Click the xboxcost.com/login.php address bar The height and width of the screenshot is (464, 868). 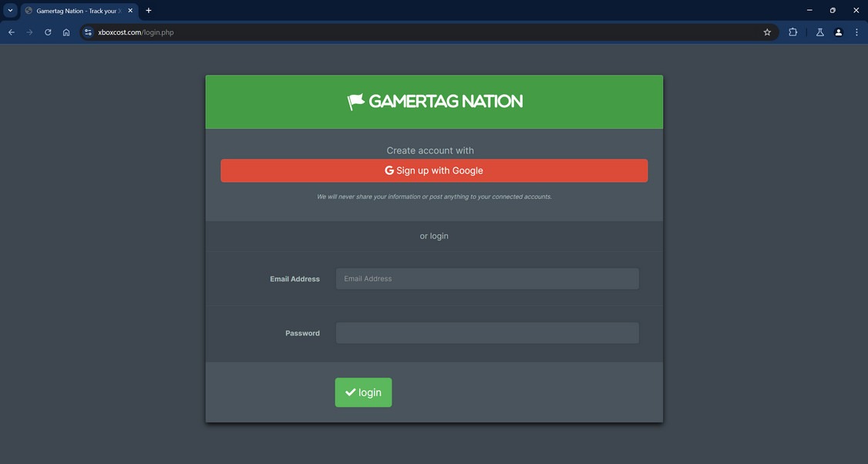429,32
